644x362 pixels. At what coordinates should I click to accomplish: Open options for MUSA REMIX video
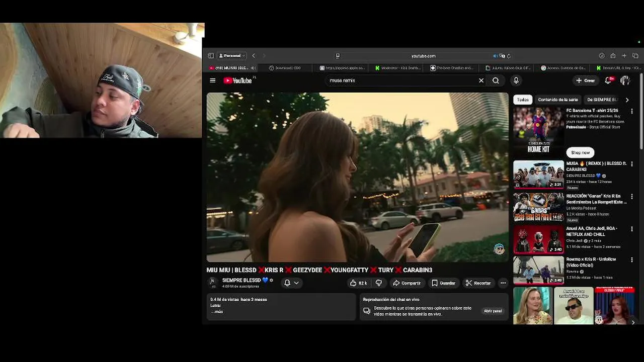pos(632,164)
